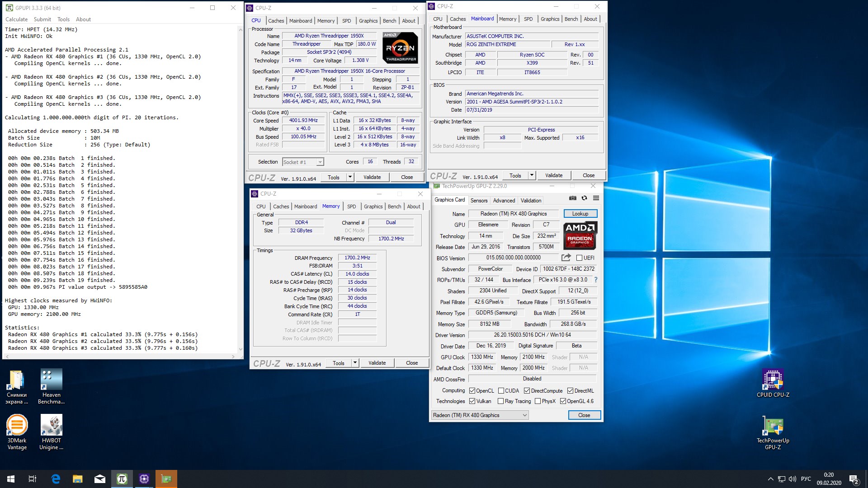Image resolution: width=868 pixels, height=488 pixels.
Task: Toggle the Vulkan checkbox
Action: (472, 401)
